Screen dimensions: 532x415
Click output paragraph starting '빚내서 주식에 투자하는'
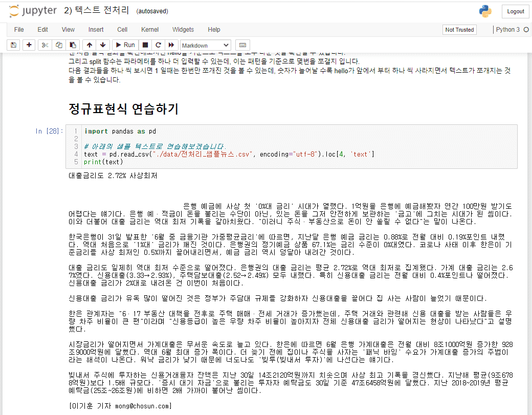click(x=291, y=383)
